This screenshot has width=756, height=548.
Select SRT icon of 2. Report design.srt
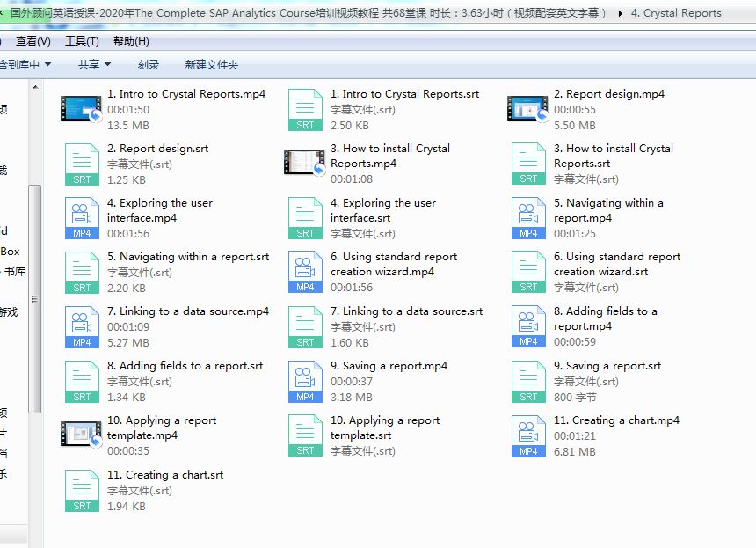tap(82, 164)
